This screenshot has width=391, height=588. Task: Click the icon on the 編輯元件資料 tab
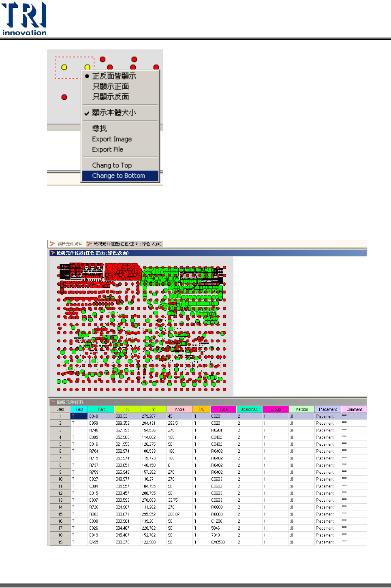click(x=52, y=244)
